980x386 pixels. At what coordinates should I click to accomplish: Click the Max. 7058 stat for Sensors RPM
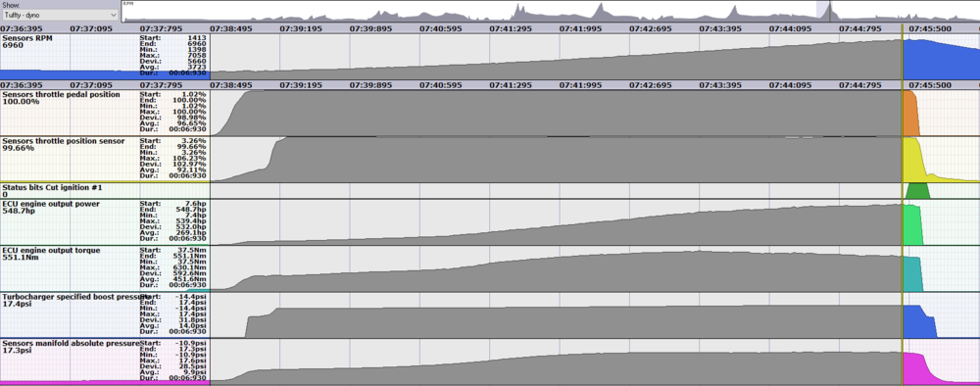tap(173, 55)
